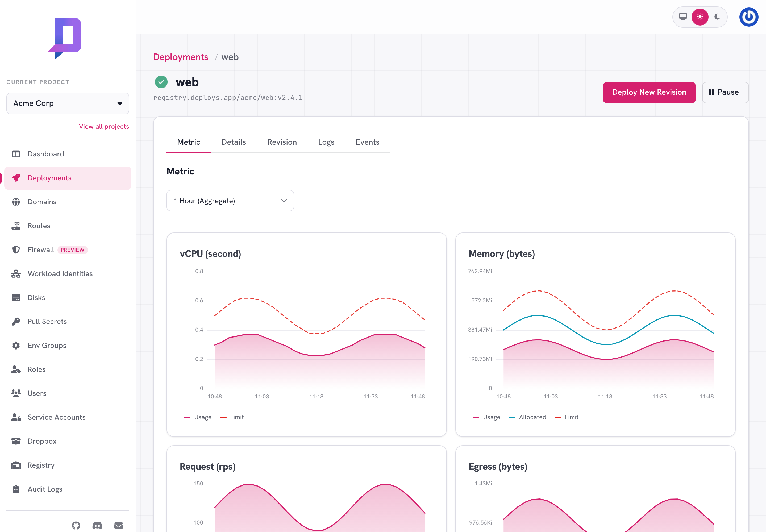Open the email envelope icon
The width and height of the screenshot is (766, 532).
(x=119, y=526)
